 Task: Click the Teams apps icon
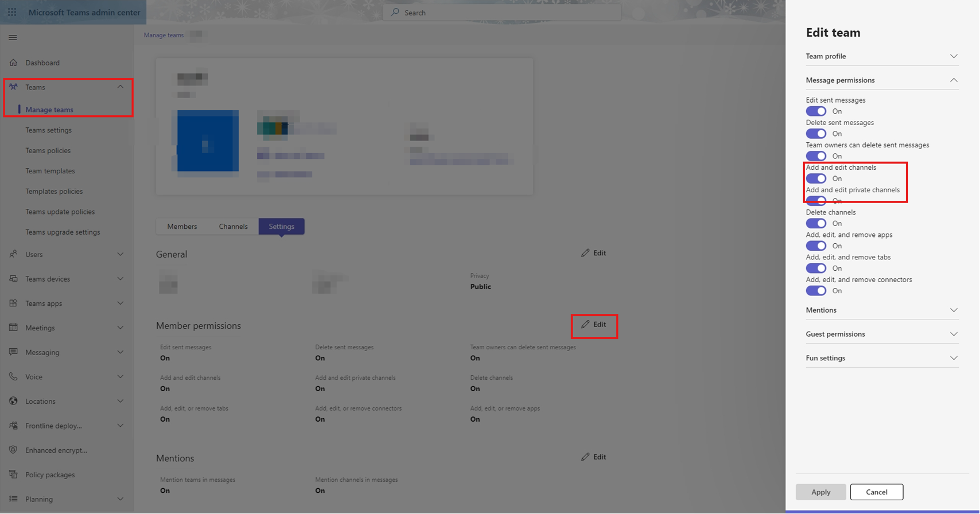[13, 303]
